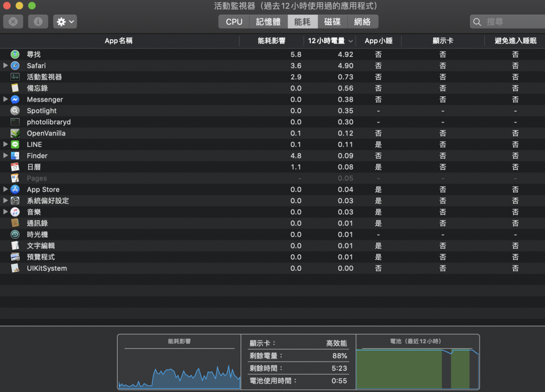Sort by App名稱 column header
545x392 pixels.
(119, 41)
